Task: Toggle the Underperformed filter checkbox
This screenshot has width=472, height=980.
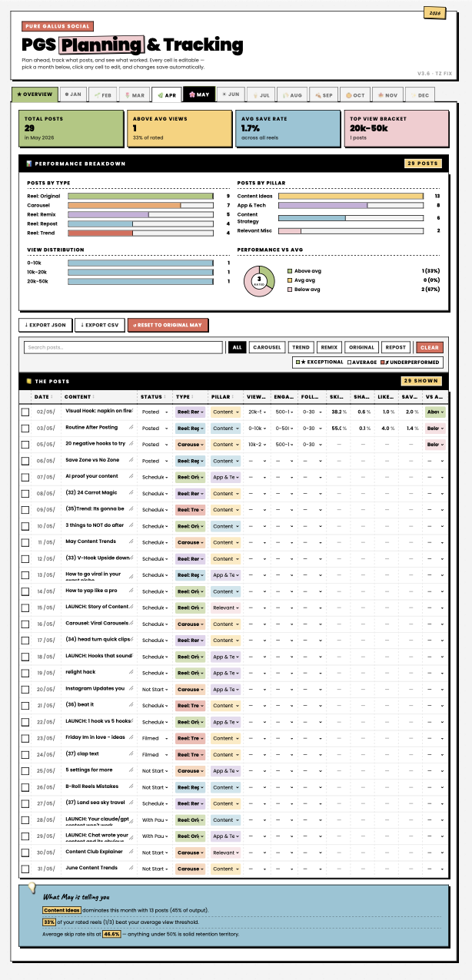Action: tap(384, 362)
